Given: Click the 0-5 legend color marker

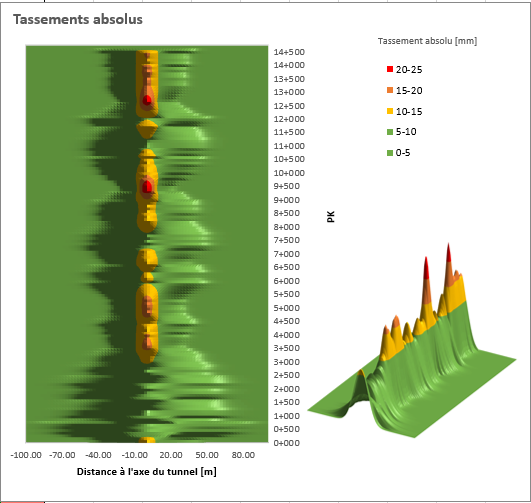Looking at the screenshot, I should 390,153.
